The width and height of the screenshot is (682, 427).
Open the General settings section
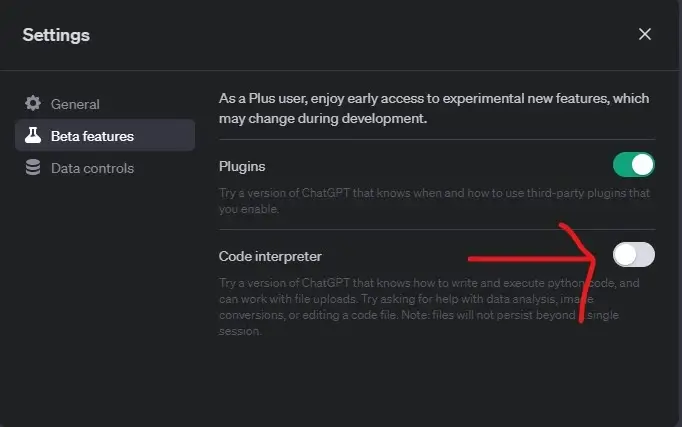pyautogui.click(x=75, y=104)
